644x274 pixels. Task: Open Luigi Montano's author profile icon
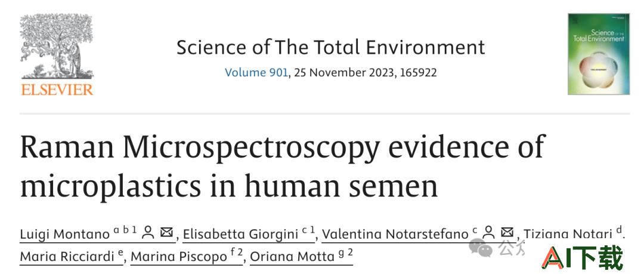point(148,232)
